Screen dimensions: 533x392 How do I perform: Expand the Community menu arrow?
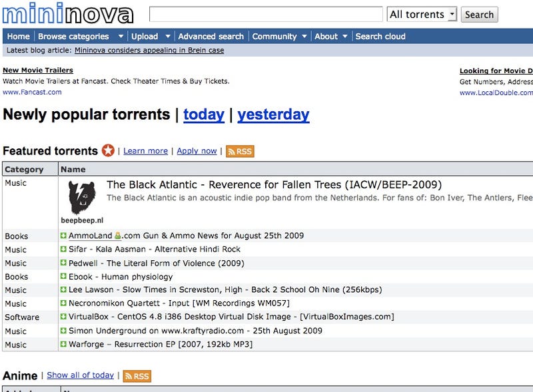point(304,36)
